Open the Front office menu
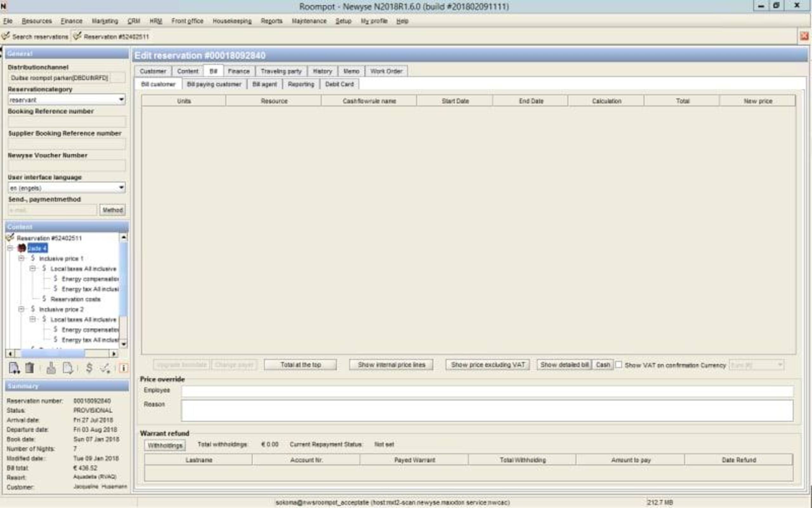 click(187, 21)
